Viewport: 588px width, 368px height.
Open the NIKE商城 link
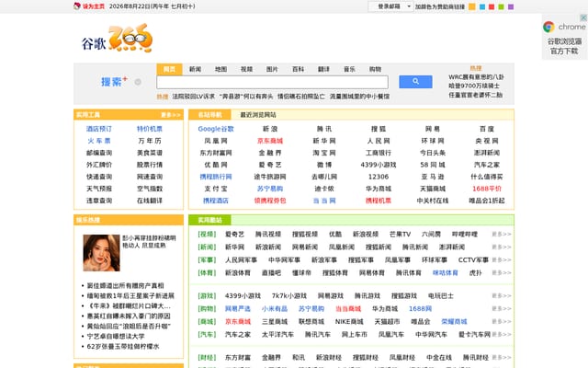(x=349, y=322)
